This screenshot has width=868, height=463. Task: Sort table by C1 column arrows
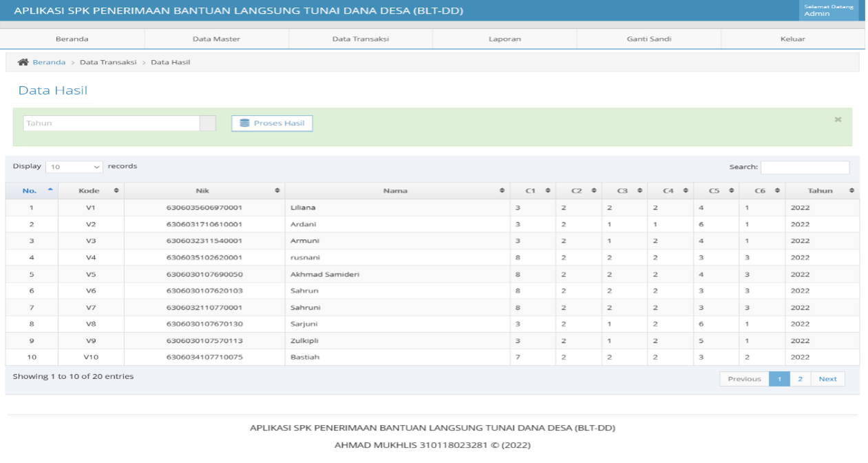click(x=548, y=191)
